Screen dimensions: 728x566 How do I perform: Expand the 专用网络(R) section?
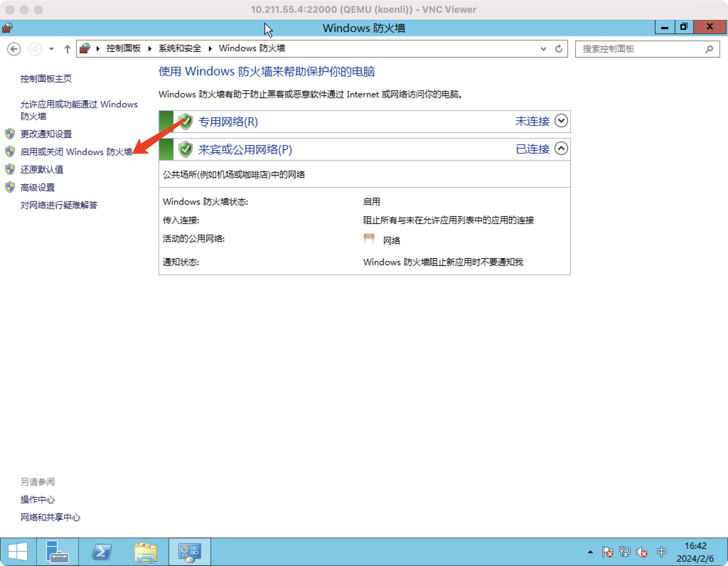pyautogui.click(x=561, y=121)
